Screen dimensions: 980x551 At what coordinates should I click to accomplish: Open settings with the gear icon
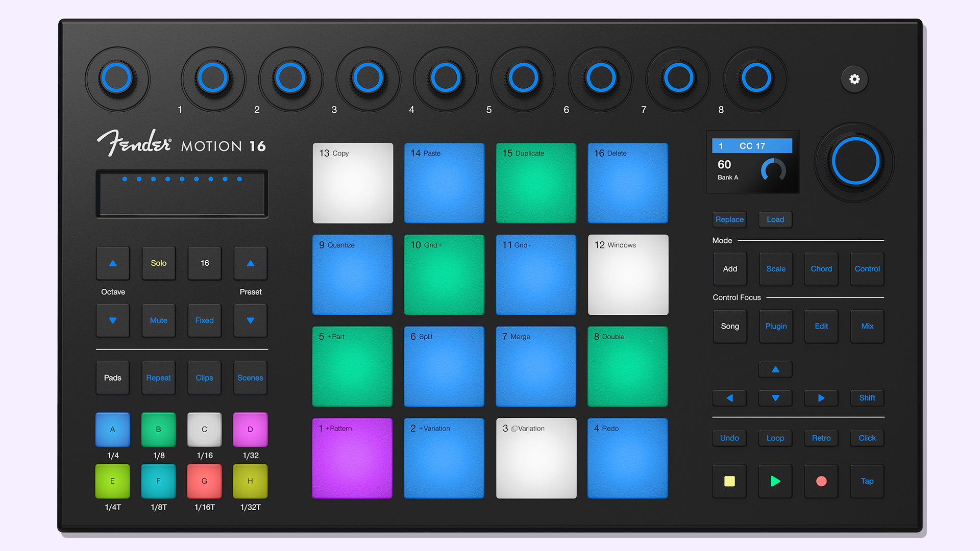(854, 79)
